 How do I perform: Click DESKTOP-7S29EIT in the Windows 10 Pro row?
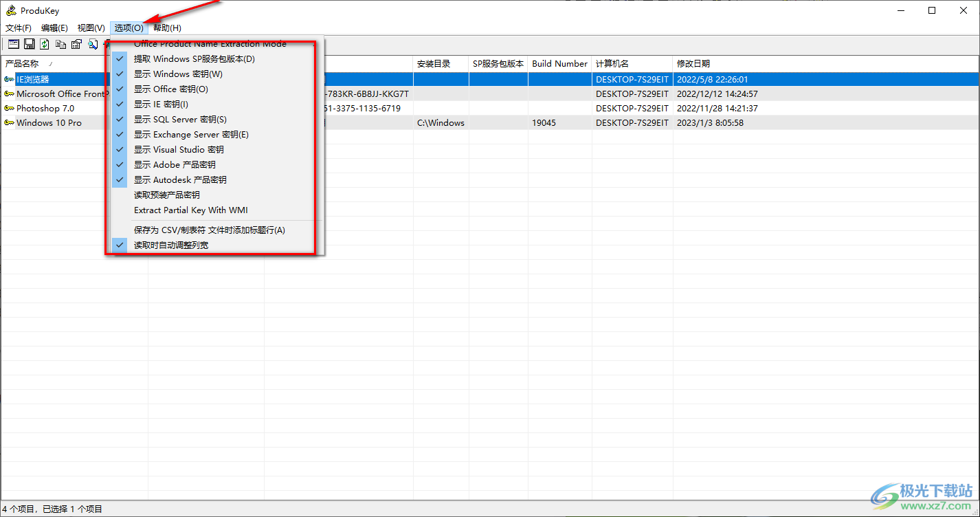(632, 122)
